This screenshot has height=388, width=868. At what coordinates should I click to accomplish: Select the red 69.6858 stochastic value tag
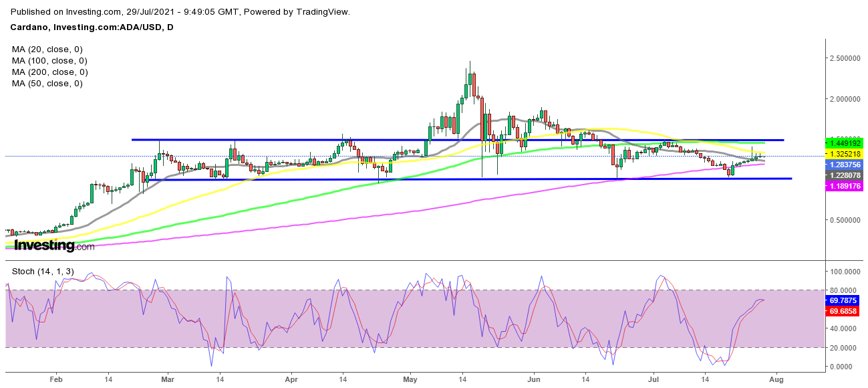(845, 311)
